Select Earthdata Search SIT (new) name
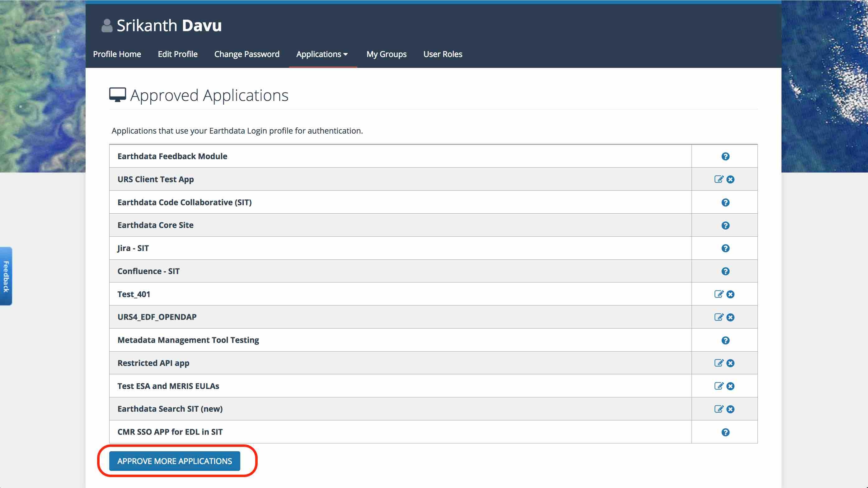Image resolution: width=868 pixels, height=488 pixels. [170, 409]
